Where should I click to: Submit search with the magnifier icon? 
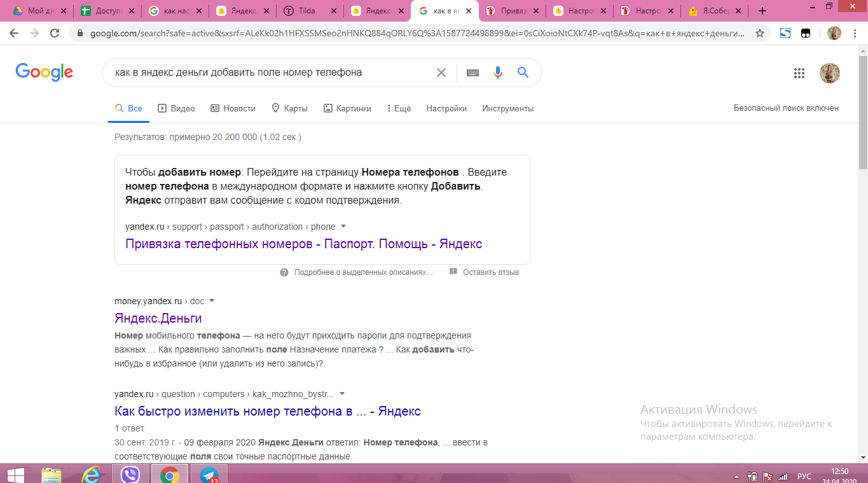click(523, 73)
